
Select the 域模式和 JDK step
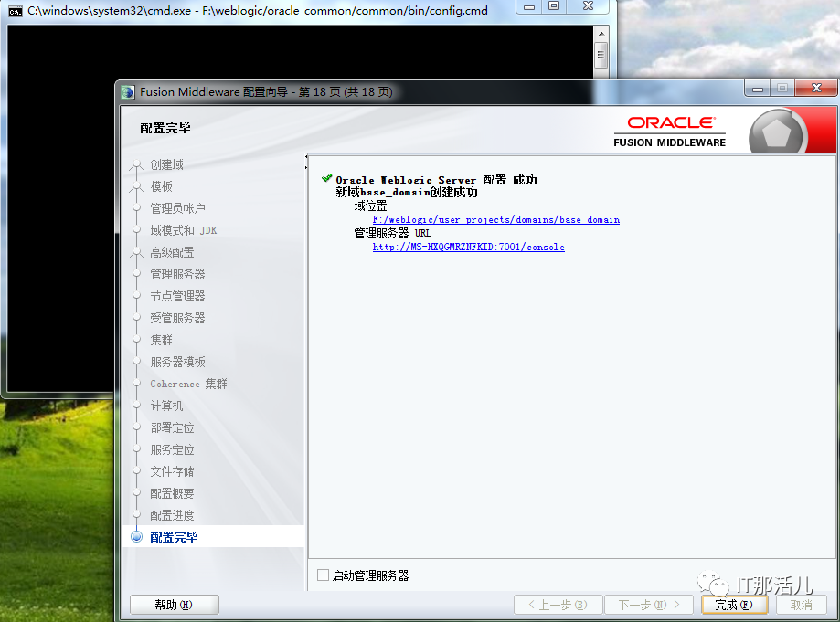click(183, 230)
